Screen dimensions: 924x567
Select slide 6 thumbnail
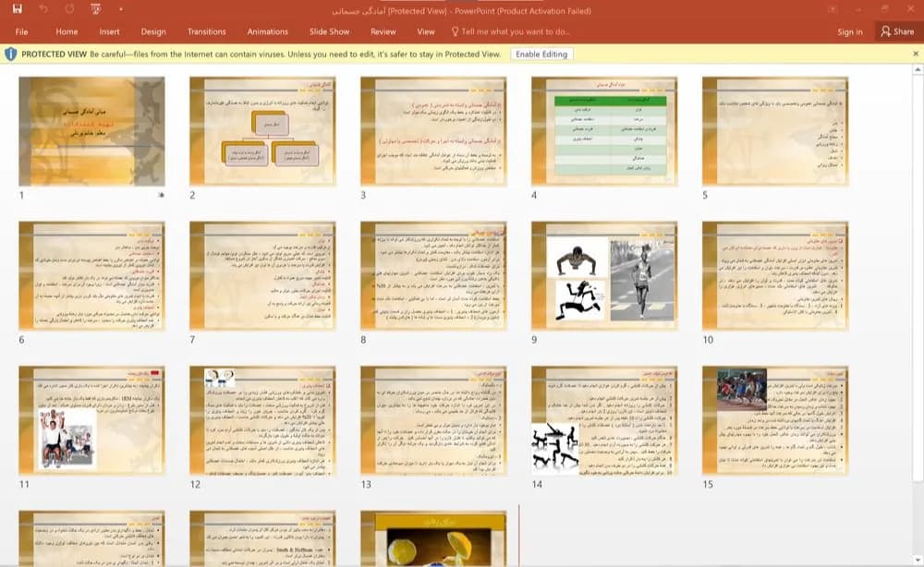pos(91,275)
